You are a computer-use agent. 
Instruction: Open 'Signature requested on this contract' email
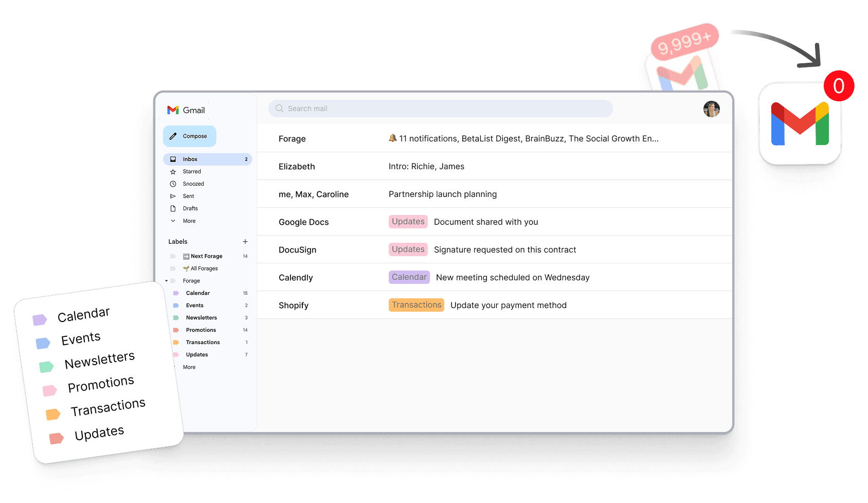[x=495, y=249]
